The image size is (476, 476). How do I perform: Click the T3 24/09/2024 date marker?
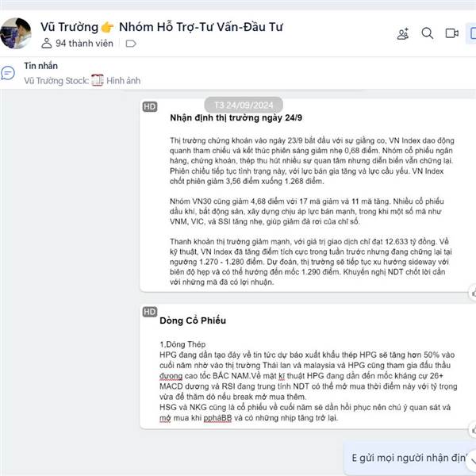(x=244, y=105)
